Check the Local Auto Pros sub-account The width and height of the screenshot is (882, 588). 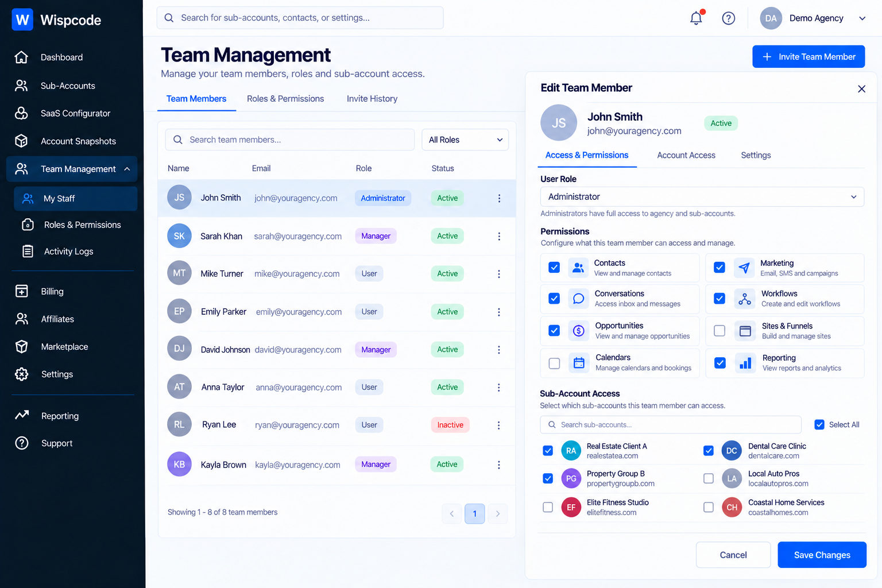(x=709, y=478)
